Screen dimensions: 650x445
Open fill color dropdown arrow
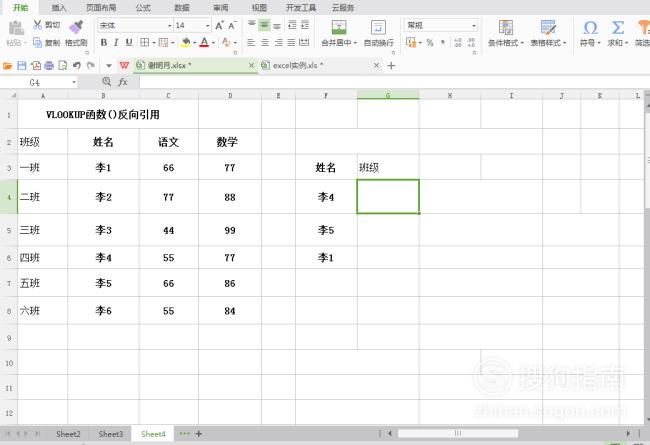194,43
